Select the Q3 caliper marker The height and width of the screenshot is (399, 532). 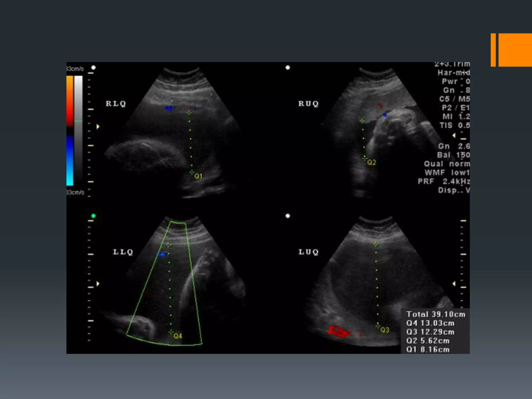coord(378,326)
